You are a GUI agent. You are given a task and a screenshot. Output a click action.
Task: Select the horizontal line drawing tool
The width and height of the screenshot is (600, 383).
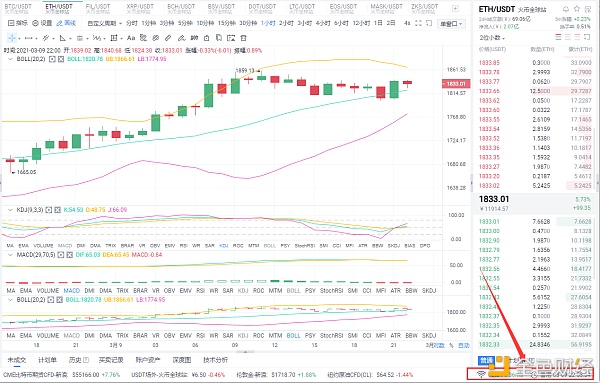29,38
